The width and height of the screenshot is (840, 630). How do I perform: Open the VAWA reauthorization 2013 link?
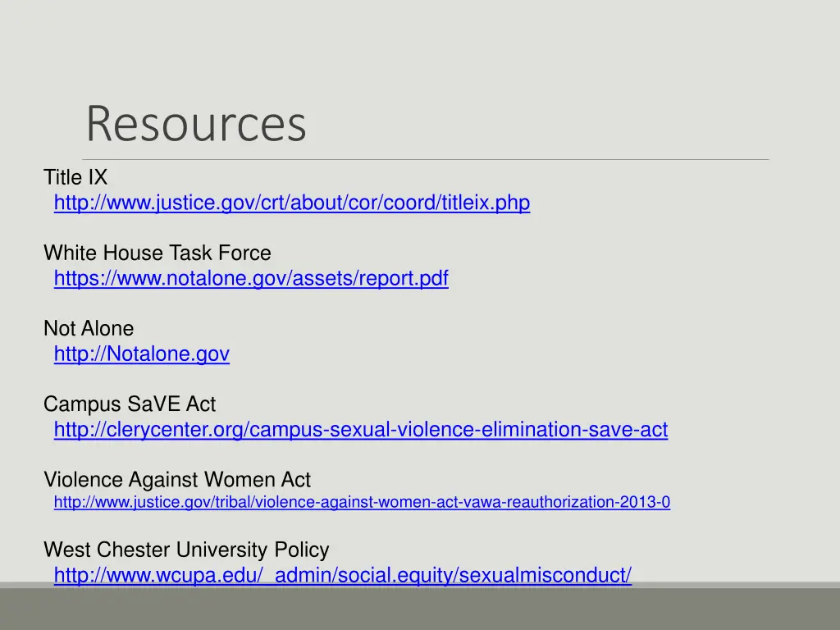(361, 503)
